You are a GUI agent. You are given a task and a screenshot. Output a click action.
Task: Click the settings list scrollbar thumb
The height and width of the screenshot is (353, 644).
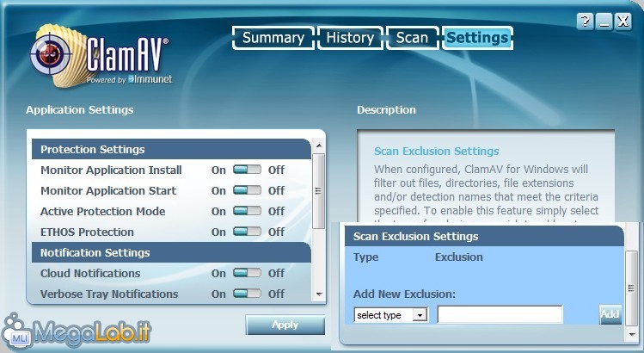pos(318,191)
